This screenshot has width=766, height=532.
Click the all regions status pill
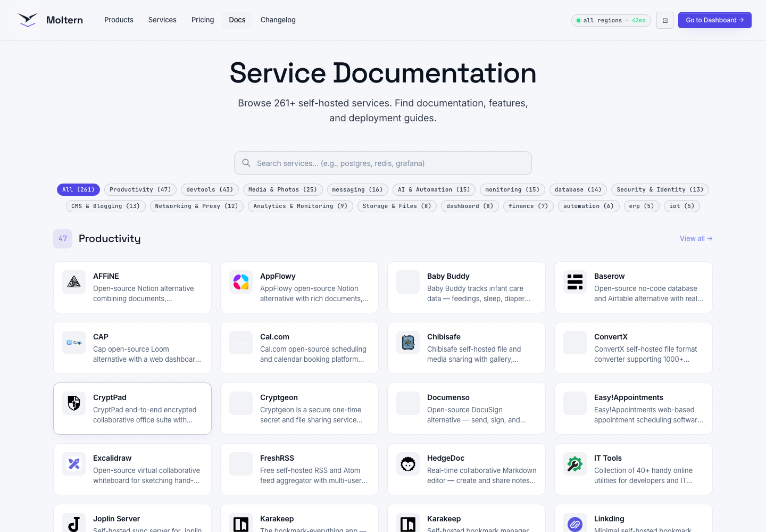pyautogui.click(x=611, y=20)
